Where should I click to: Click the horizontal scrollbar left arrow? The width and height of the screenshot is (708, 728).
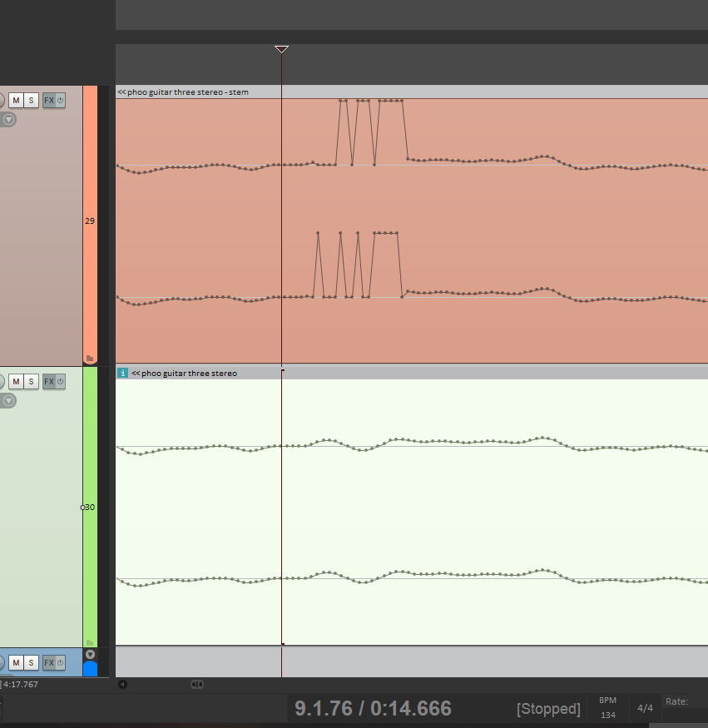tap(122, 685)
